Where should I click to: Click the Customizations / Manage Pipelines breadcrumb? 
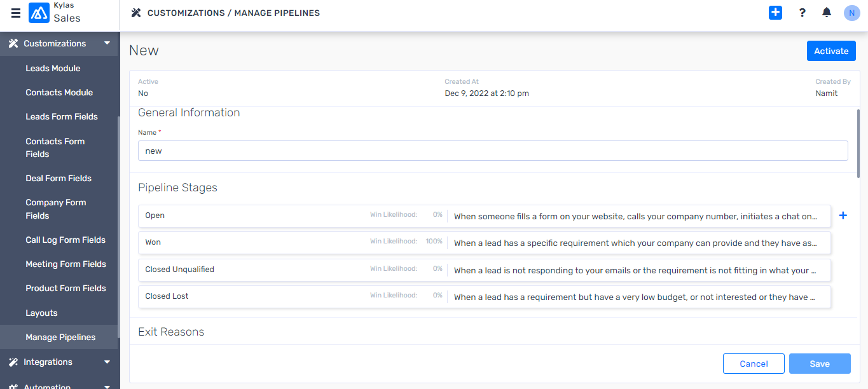point(233,13)
